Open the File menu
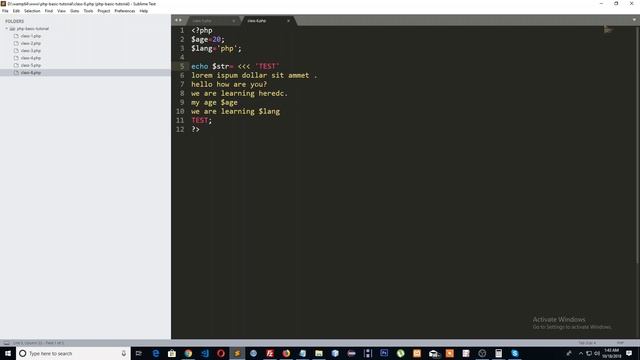This screenshot has height=360, width=640. point(5,11)
